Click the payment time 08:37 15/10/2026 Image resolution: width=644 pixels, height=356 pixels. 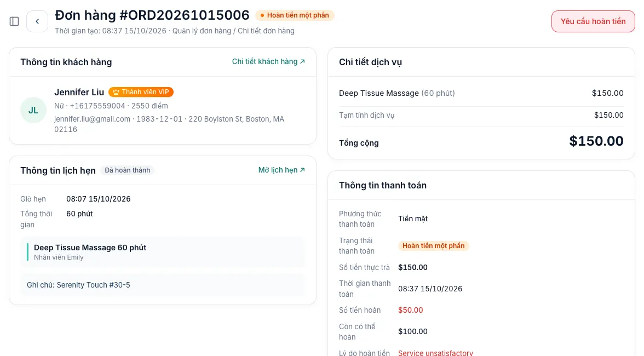pos(430,289)
